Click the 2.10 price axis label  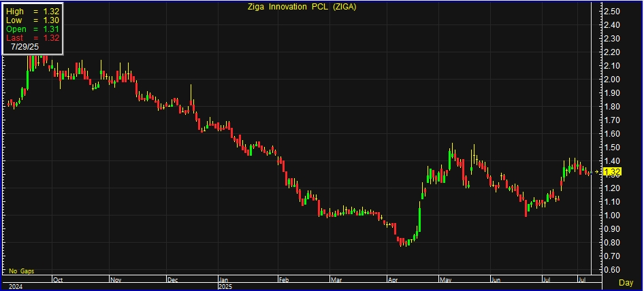click(x=612, y=66)
